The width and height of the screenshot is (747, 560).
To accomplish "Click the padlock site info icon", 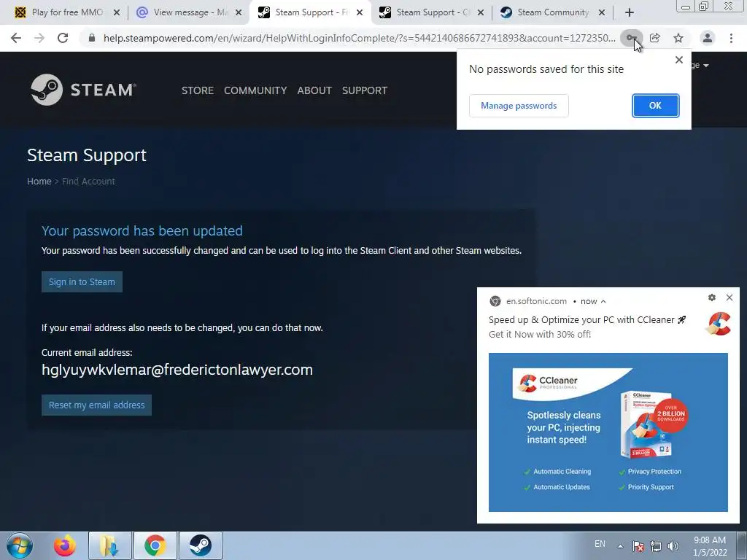I will click(92, 38).
